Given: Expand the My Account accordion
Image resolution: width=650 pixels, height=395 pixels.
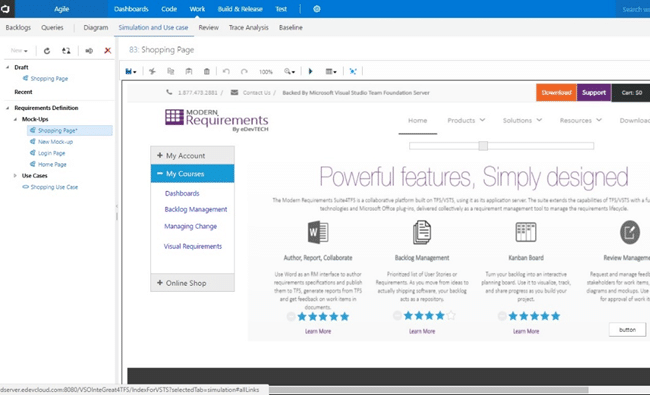Looking at the screenshot, I should click(192, 155).
